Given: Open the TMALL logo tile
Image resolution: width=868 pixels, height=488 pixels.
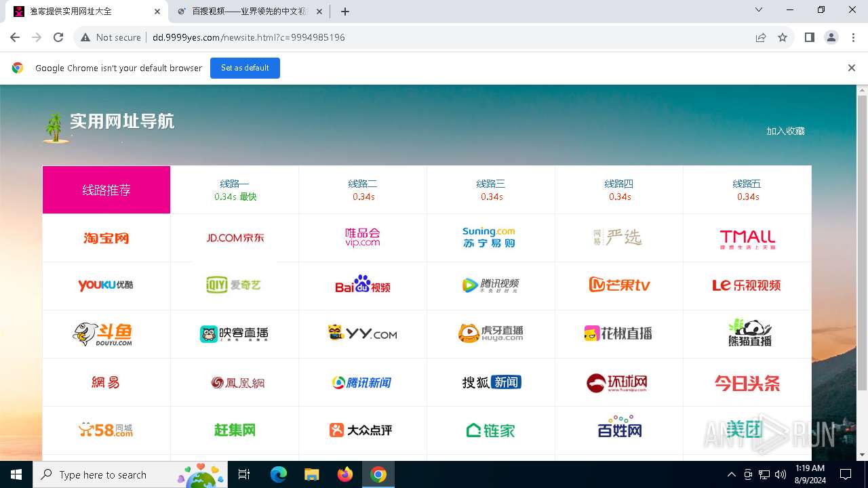Looking at the screenshot, I should [x=747, y=238].
